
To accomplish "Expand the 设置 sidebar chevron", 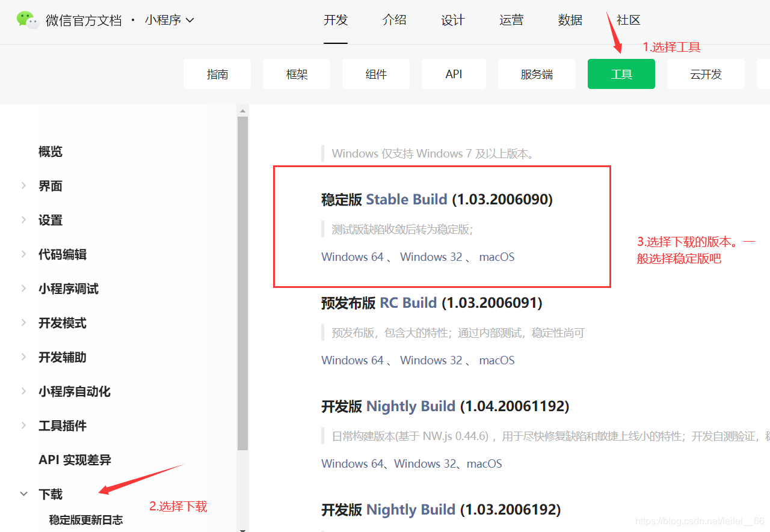I will pyautogui.click(x=24, y=220).
